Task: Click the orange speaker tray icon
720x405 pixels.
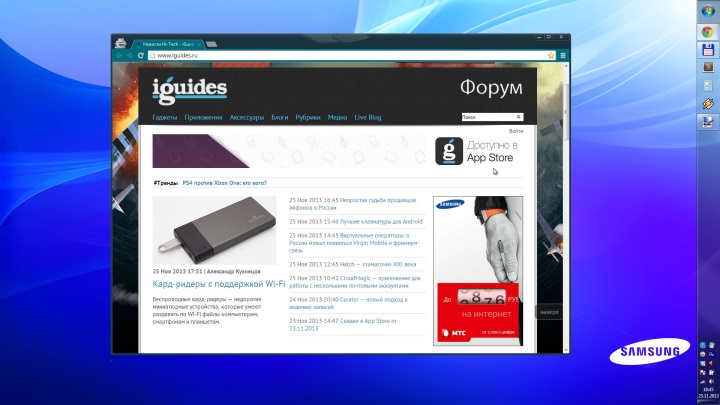Action: point(712,363)
